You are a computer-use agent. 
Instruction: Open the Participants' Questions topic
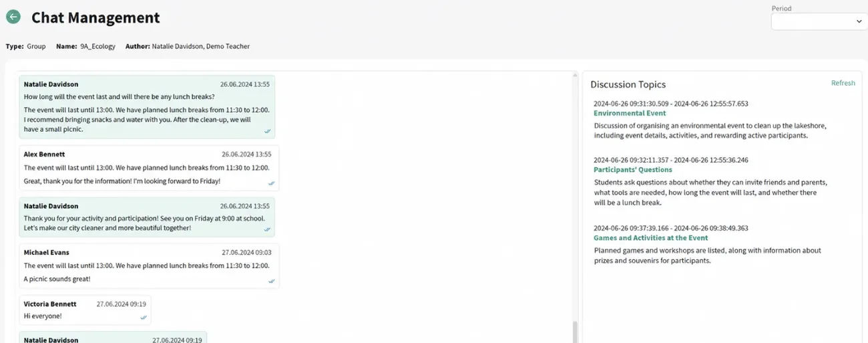point(632,170)
